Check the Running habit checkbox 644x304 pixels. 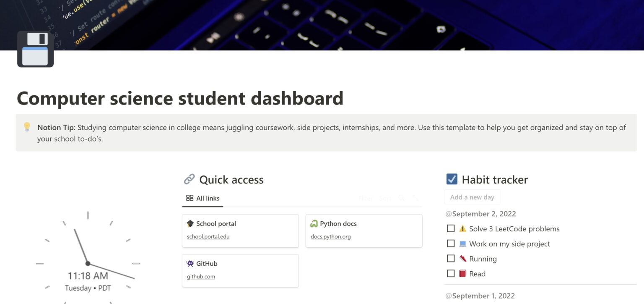(451, 258)
